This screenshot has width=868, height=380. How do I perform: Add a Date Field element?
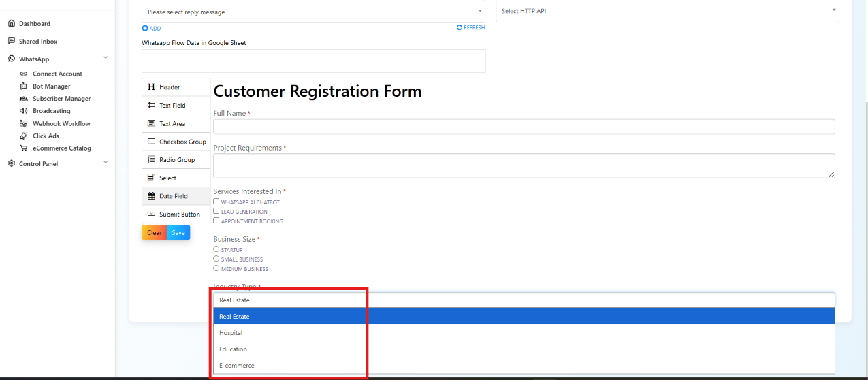pos(176,196)
